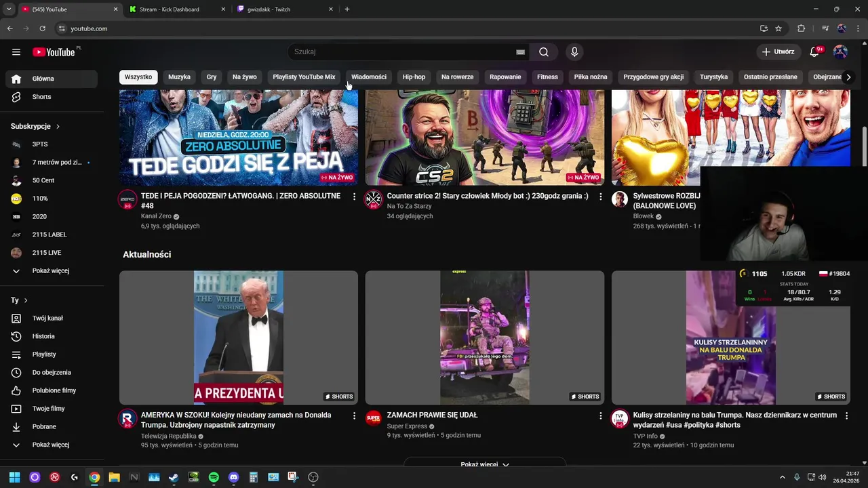The image size is (868, 488).
Task: Expand the Ty section header
Action: point(19,300)
